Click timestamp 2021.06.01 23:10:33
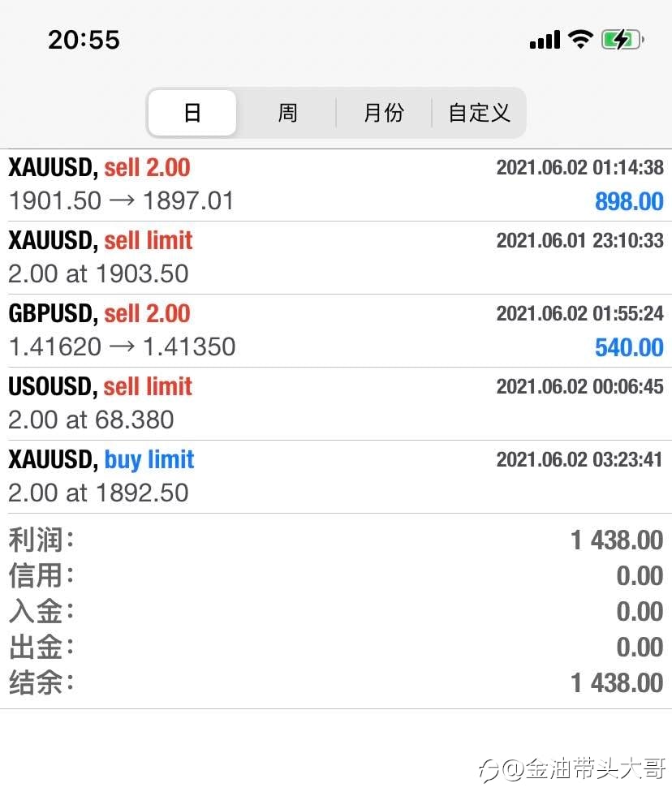The image size is (672, 809). [x=580, y=240]
